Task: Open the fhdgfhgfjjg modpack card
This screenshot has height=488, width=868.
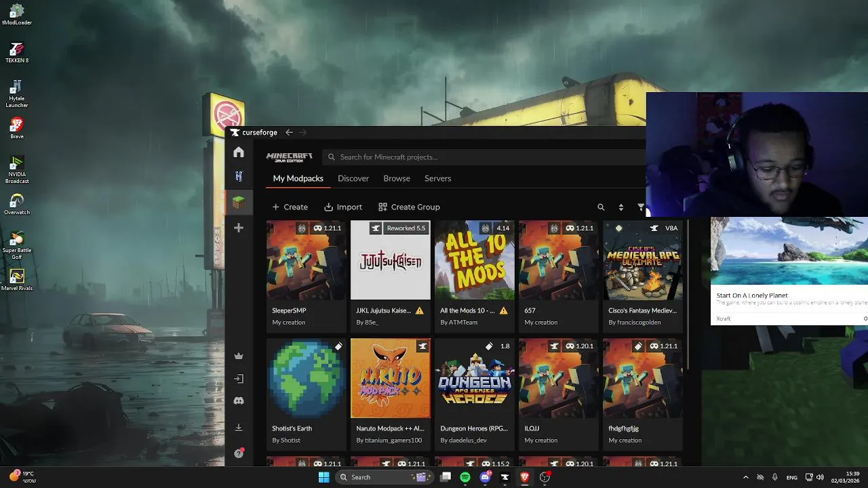Action: pos(642,393)
